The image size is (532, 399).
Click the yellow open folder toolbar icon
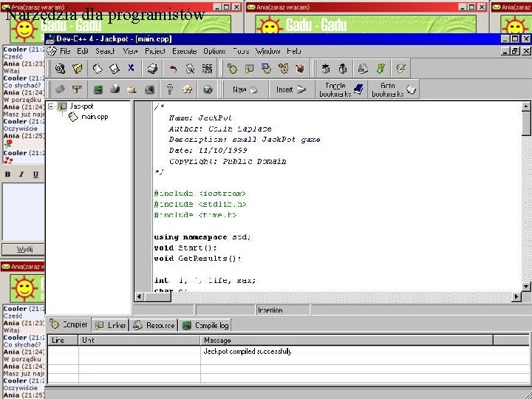pyautogui.click(x=78, y=69)
